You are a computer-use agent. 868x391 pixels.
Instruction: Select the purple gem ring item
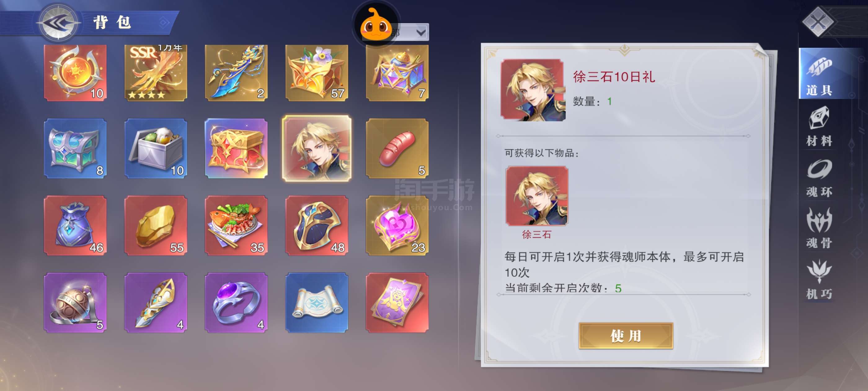pyautogui.click(x=236, y=303)
